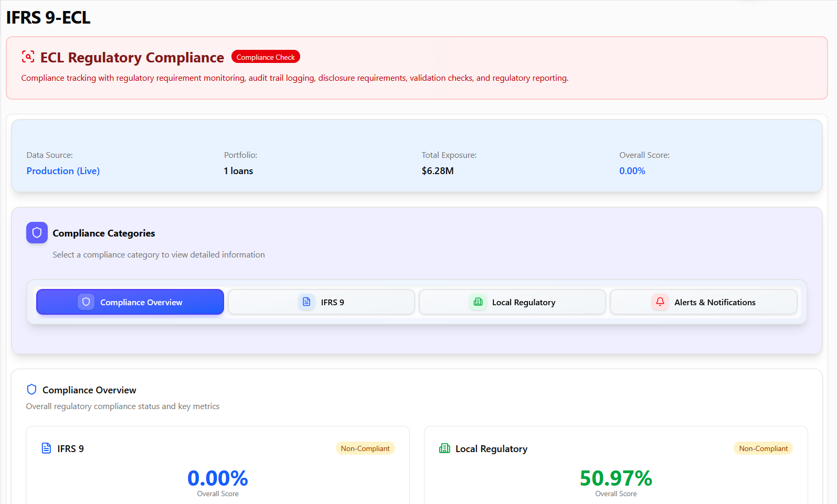
Task: Click the shield icon in Compliance Overview tab
Action: [86, 302]
